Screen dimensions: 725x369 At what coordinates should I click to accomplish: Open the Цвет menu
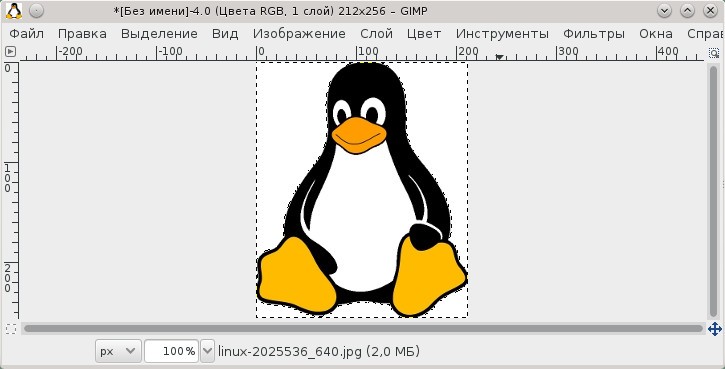pyautogui.click(x=424, y=34)
